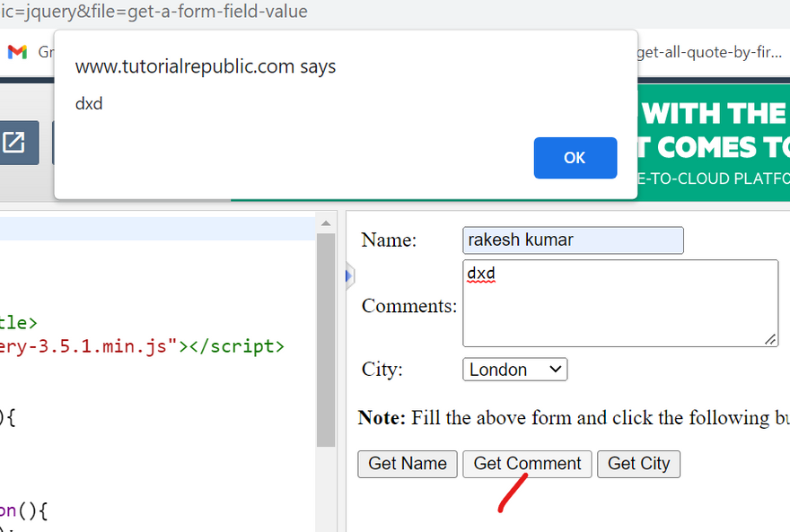This screenshot has height=532, width=790.
Task: Click the green advertisement banner
Action: point(714,144)
